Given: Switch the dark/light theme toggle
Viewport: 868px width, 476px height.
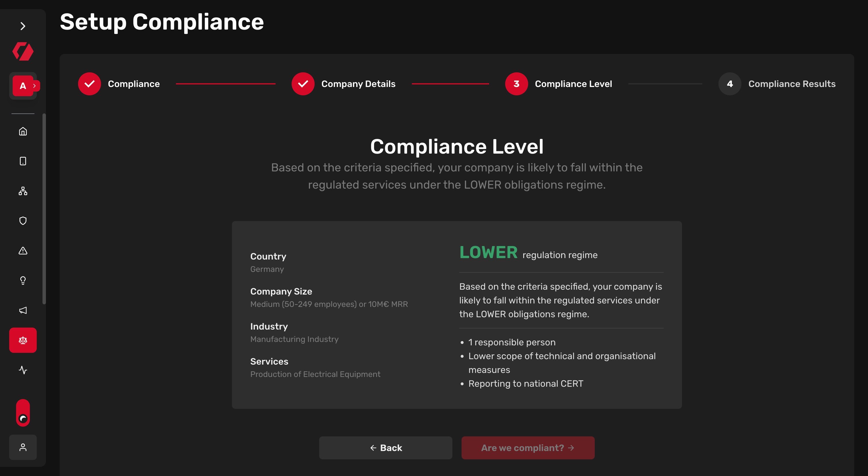Looking at the screenshot, I should pos(23,413).
